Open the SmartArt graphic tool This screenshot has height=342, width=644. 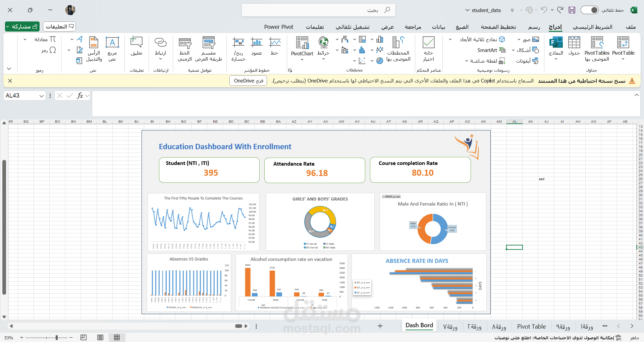click(x=491, y=50)
